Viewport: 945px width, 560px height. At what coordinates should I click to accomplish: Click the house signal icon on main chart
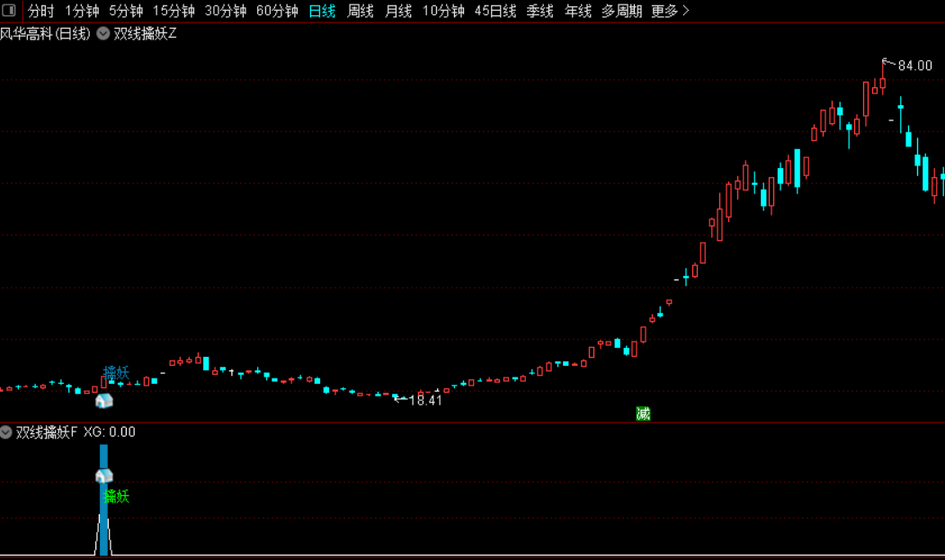104,400
